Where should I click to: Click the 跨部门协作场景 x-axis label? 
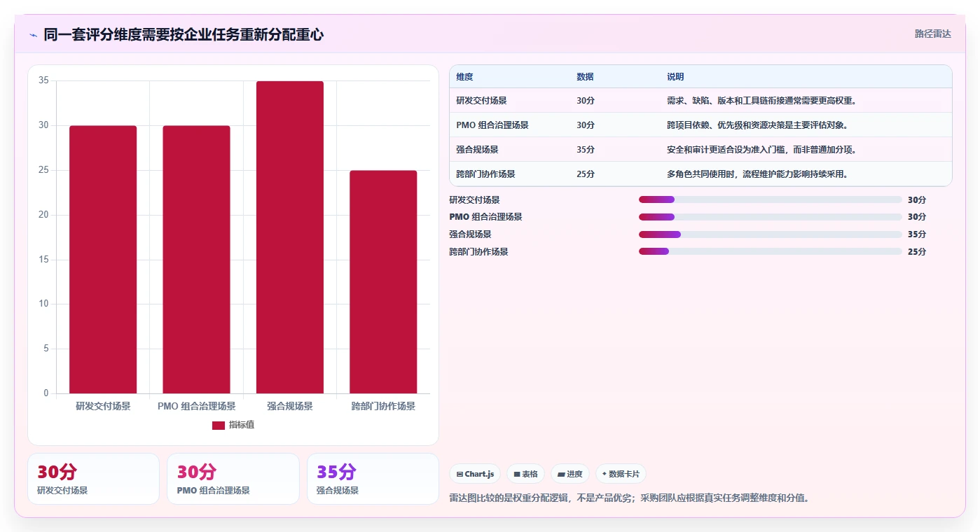pyautogui.click(x=383, y=406)
